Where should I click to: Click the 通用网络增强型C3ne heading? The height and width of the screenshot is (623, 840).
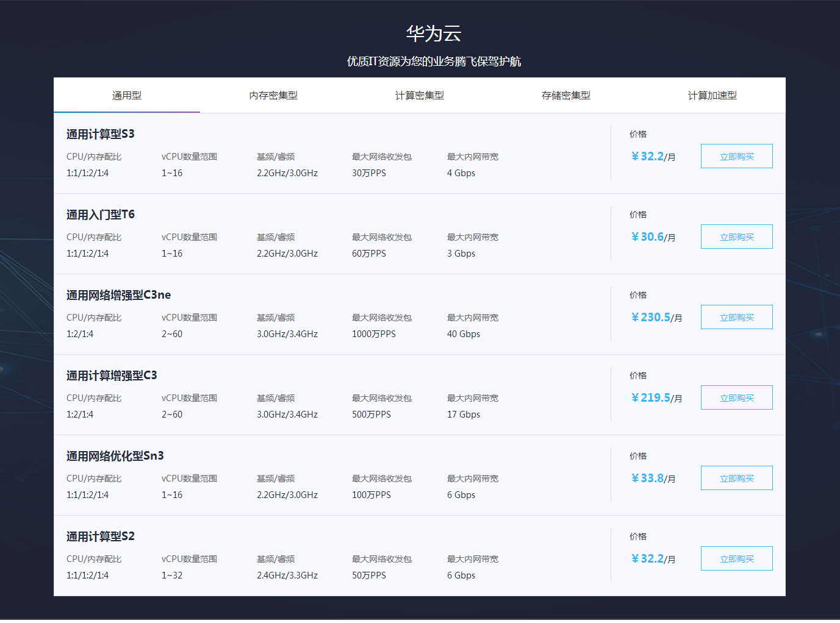coord(118,295)
